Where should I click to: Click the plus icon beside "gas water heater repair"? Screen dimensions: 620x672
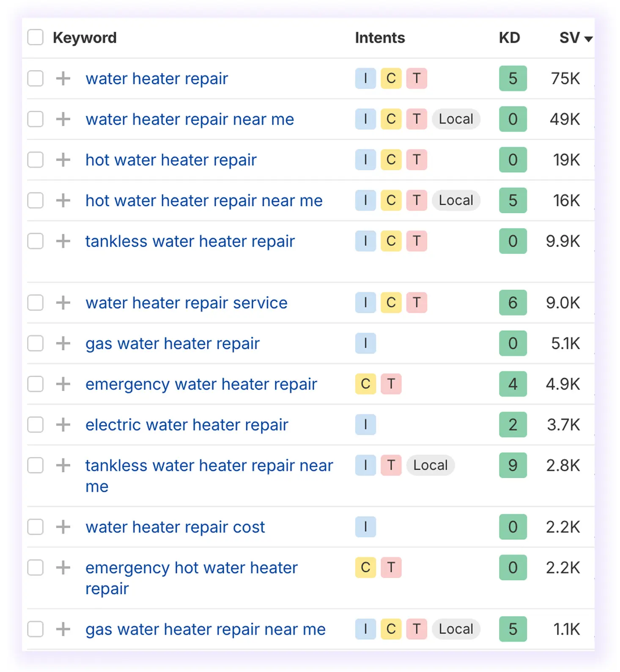pyautogui.click(x=63, y=344)
